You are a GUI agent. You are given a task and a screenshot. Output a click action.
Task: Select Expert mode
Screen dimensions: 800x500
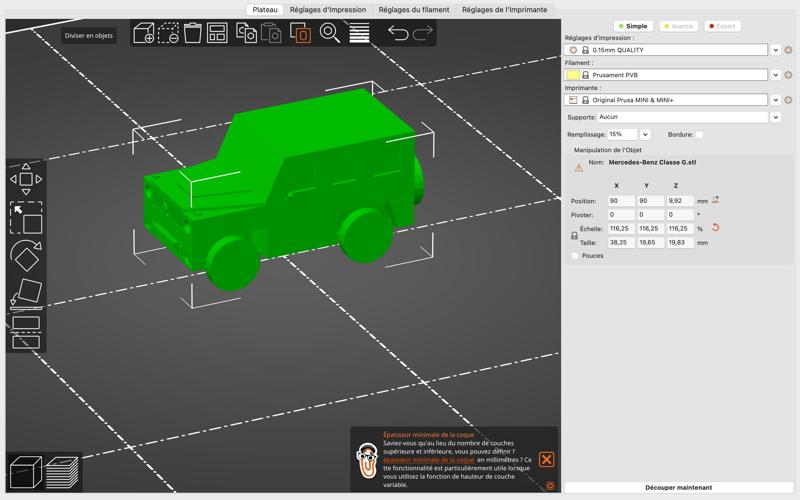pyautogui.click(x=722, y=26)
